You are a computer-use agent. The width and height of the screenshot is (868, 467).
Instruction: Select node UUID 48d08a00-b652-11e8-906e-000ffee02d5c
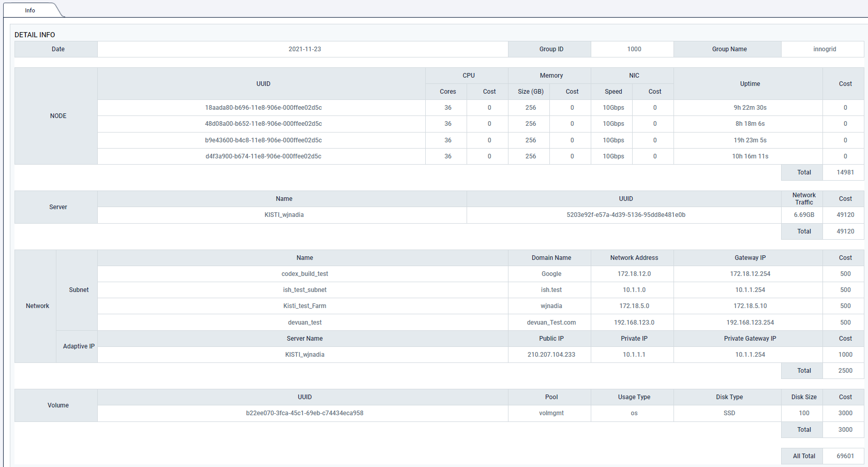[x=263, y=124]
